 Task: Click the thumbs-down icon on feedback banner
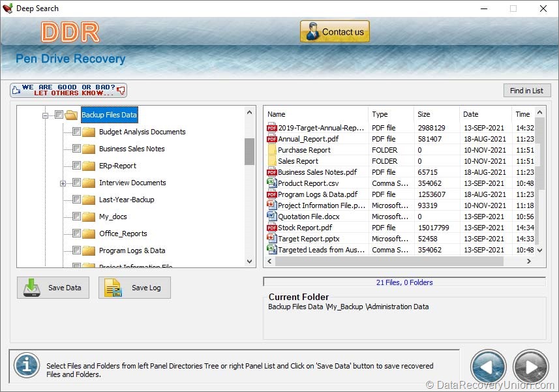click(121, 90)
